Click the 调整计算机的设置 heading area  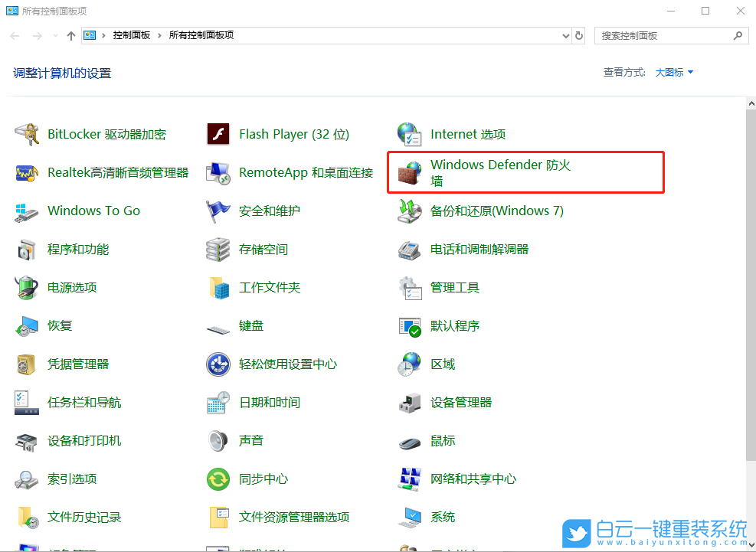pyautogui.click(x=61, y=73)
